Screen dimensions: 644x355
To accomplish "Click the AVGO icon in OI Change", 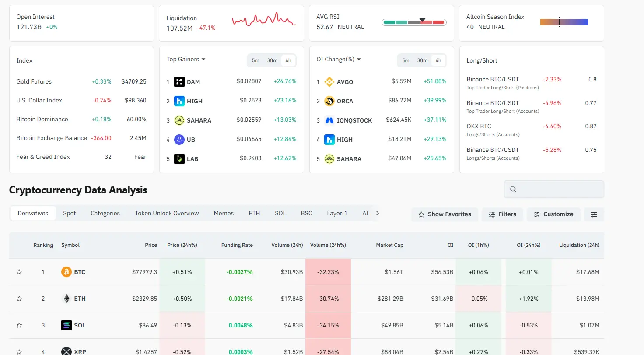I will point(329,82).
